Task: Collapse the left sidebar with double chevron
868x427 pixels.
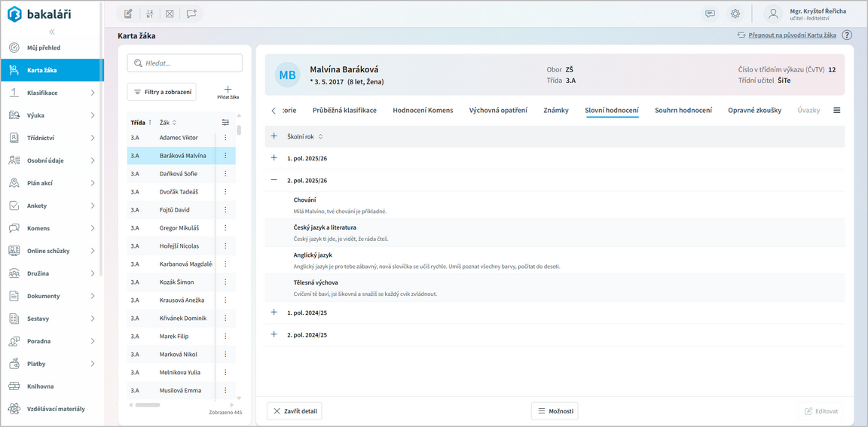Action: click(52, 32)
